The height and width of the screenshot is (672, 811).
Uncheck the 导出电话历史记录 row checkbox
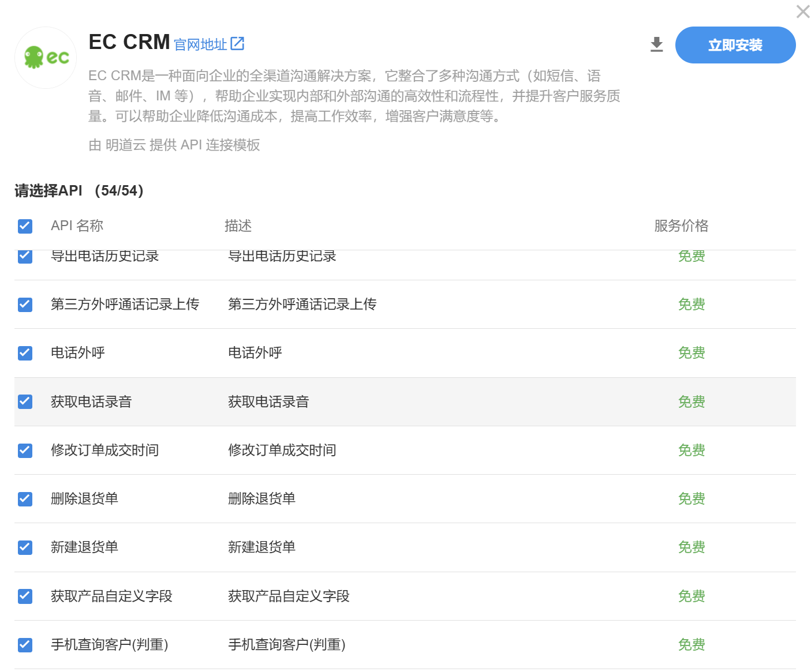coord(25,257)
